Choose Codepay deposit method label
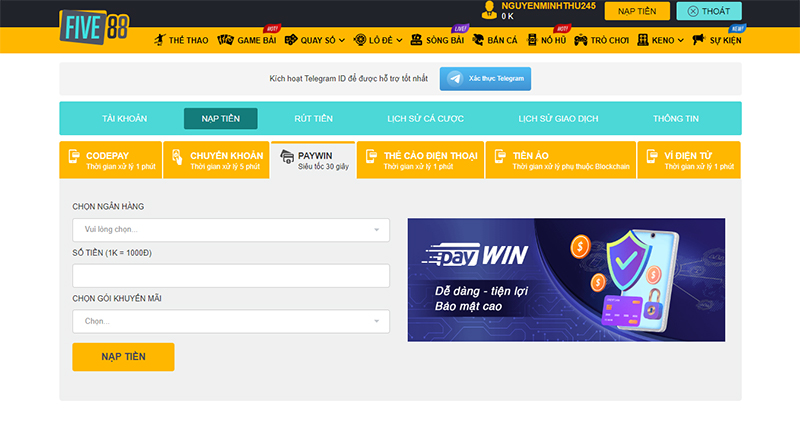The image size is (800, 430). 107,156
